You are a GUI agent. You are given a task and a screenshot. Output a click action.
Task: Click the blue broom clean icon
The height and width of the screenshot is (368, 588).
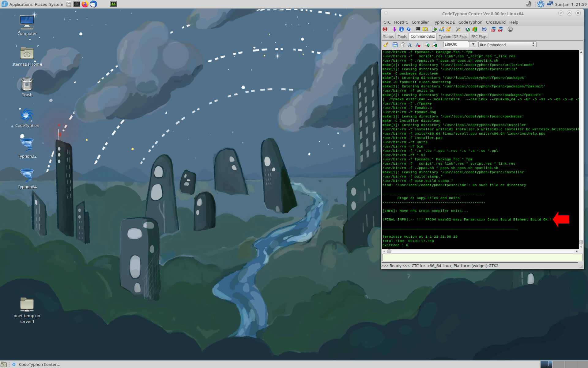441,29
